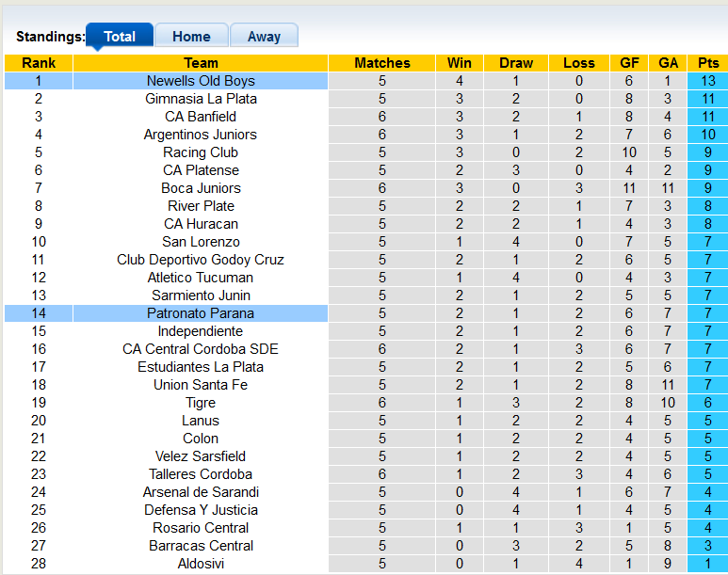Image resolution: width=728 pixels, height=575 pixels.
Task: Select the Away standings tab
Action: point(264,37)
